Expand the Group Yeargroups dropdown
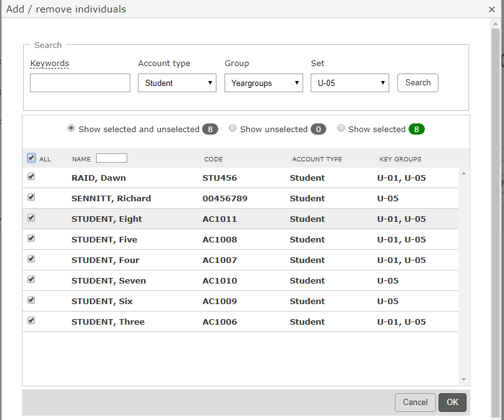Image resolution: width=504 pixels, height=420 pixels. coord(263,83)
